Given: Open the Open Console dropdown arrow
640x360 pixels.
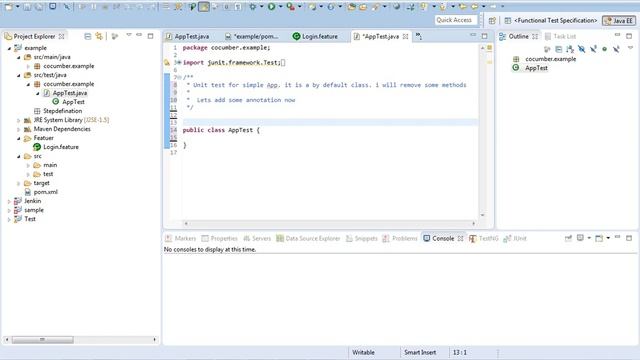Looking at the screenshot, I should (608, 238).
